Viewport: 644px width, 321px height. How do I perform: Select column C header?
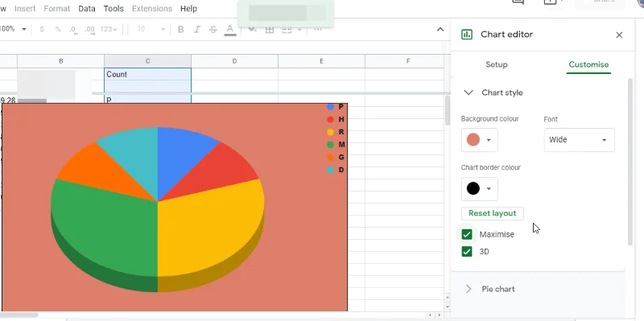[147, 61]
